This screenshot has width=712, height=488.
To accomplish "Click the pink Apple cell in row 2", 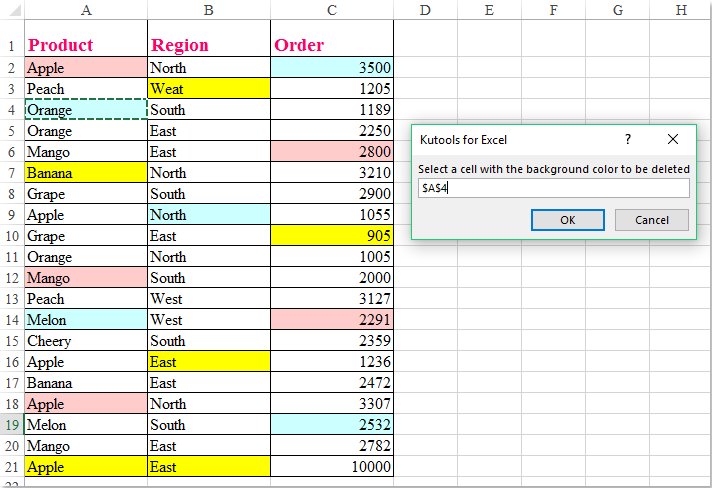I will coord(86,68).
